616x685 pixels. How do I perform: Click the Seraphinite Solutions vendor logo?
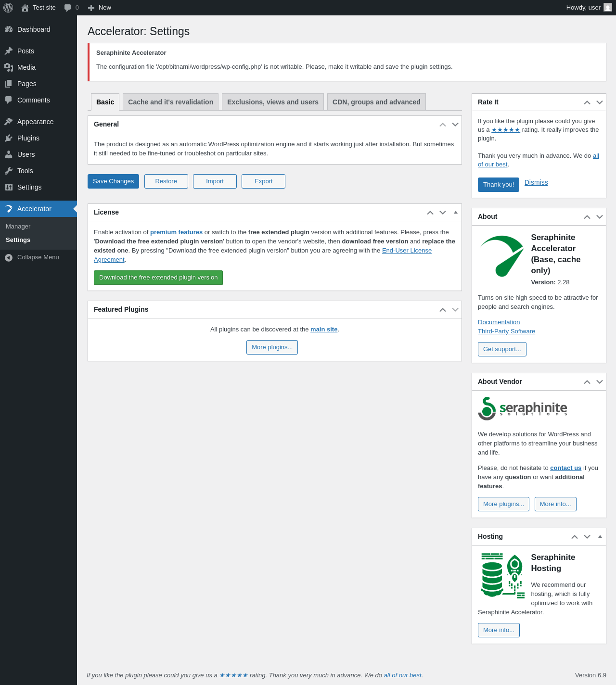point(523,408)
